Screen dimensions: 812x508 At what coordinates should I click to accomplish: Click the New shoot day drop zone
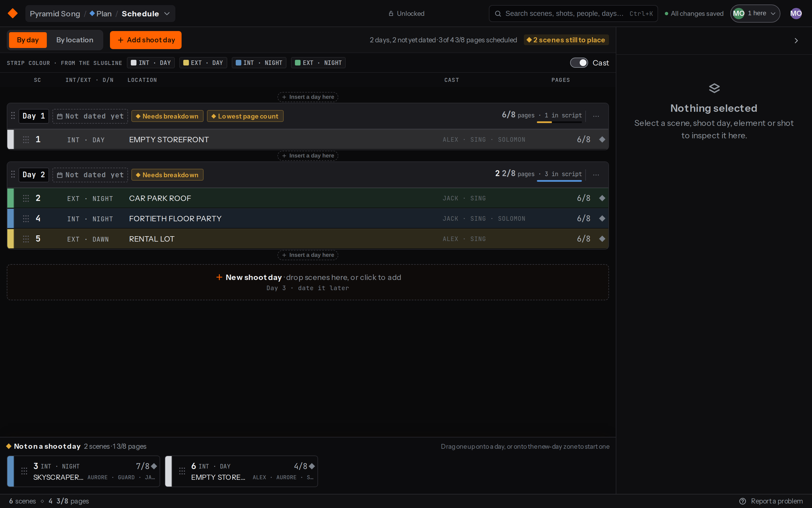click(308, 282)
